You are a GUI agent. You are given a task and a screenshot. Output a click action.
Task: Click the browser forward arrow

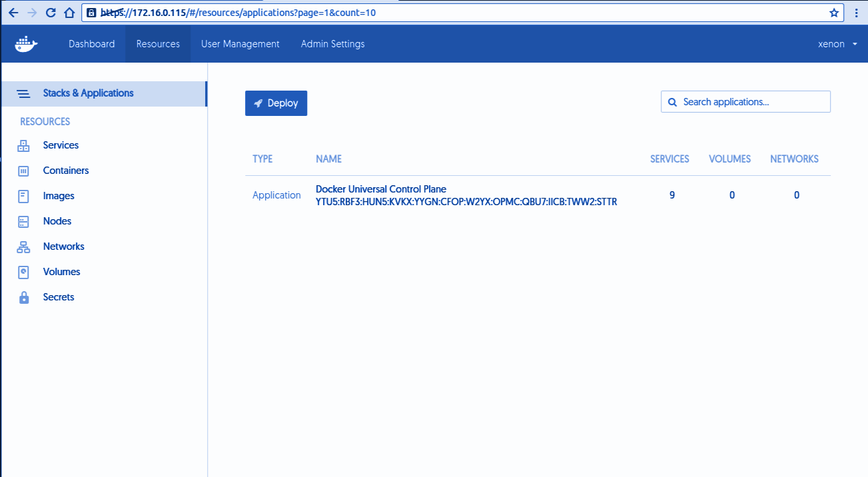32,13
